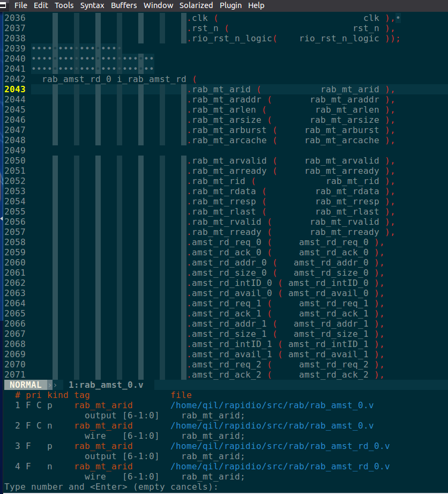448x494 pixels.
Task: Open the Plugin menu
Action: 230,5
